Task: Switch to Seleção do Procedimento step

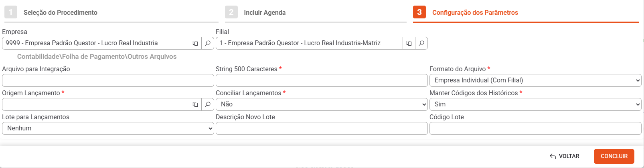Action: pos(61,12)
